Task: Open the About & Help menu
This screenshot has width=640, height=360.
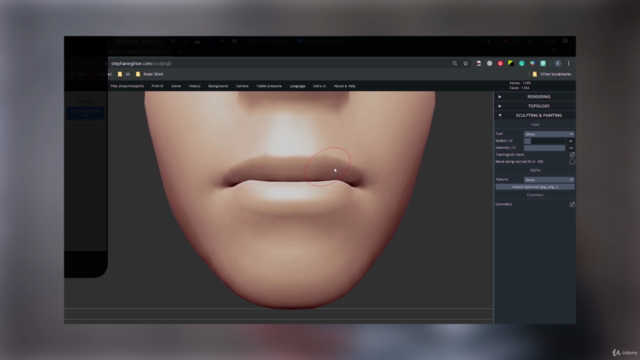Action: pos(344,86)
